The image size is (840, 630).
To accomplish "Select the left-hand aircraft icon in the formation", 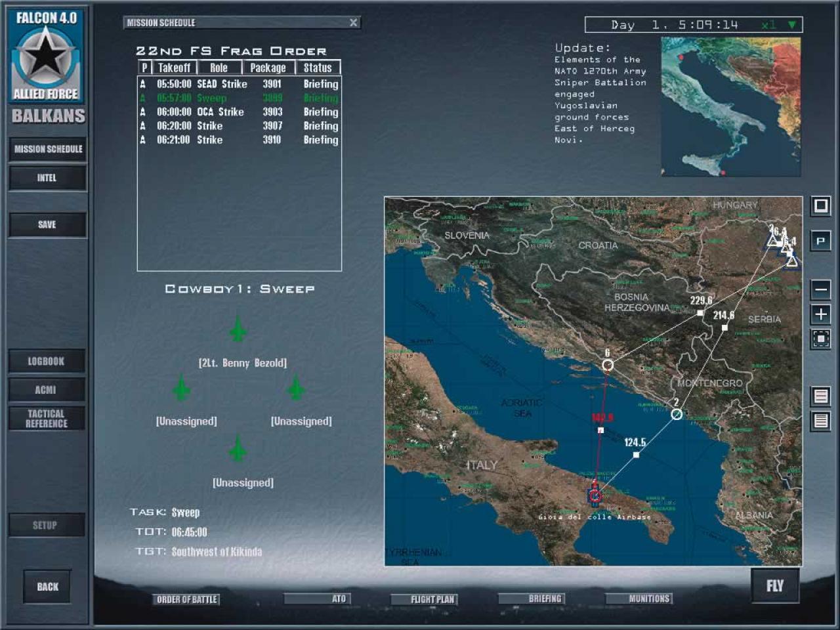I will tap(181, 387).
